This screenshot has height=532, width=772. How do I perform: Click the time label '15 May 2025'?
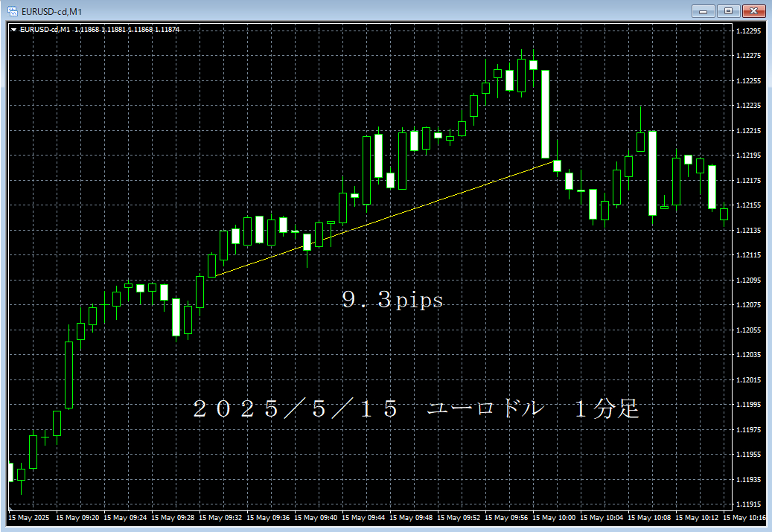click(29, 518)
